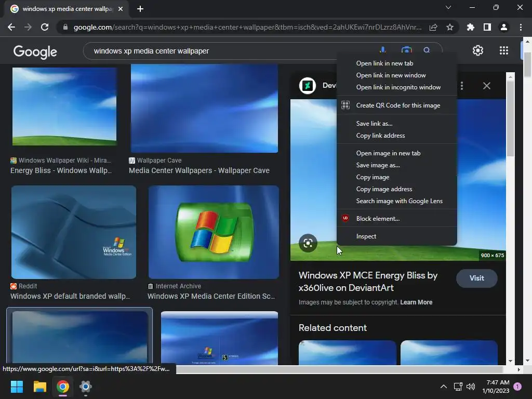Image resolution: width=532 pixels, height=399 pixels.
Task: Expand the tab search chevron
Action: (x=448, y=7)
